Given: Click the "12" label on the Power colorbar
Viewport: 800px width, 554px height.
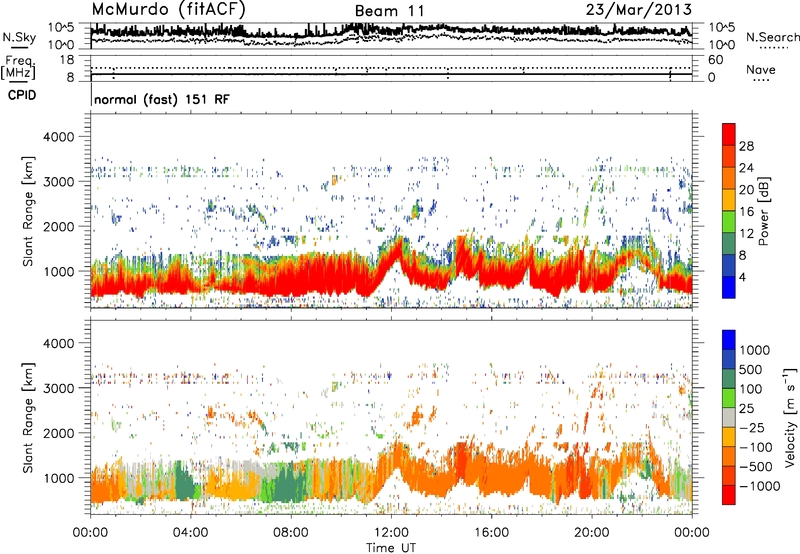Looking at the screenshot, I should click(x=746, y=234).
